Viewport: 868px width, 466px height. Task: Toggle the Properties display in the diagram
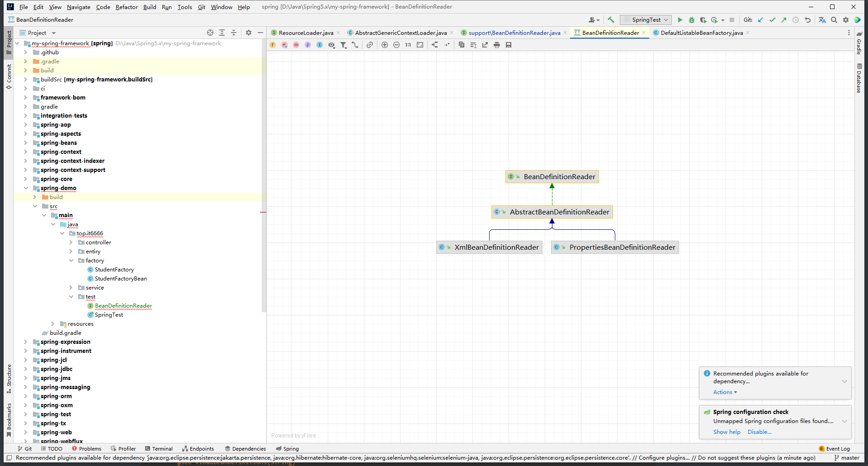pos(308,45)
